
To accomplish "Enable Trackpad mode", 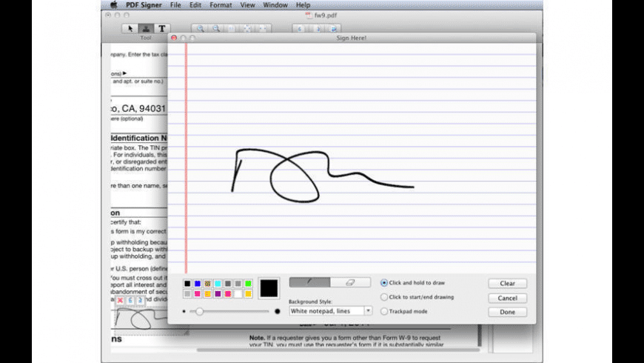I will click(x=384, y=311).
